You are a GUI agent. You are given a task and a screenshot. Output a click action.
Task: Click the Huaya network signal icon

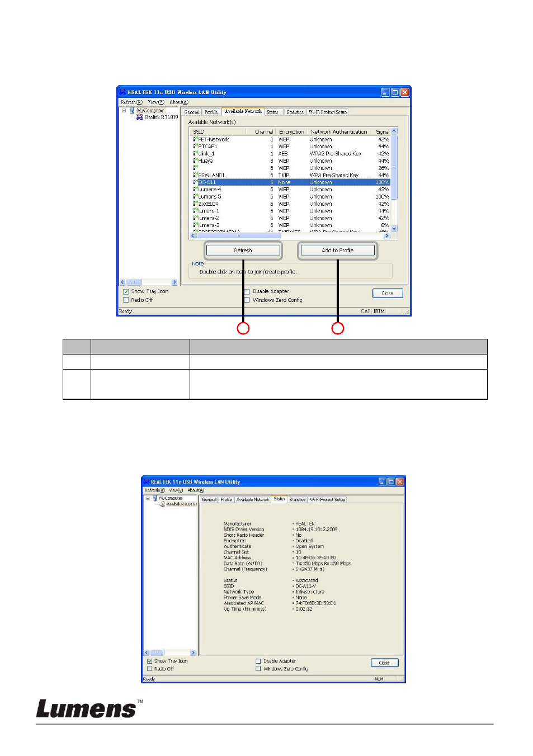click(x=195, y=160)
